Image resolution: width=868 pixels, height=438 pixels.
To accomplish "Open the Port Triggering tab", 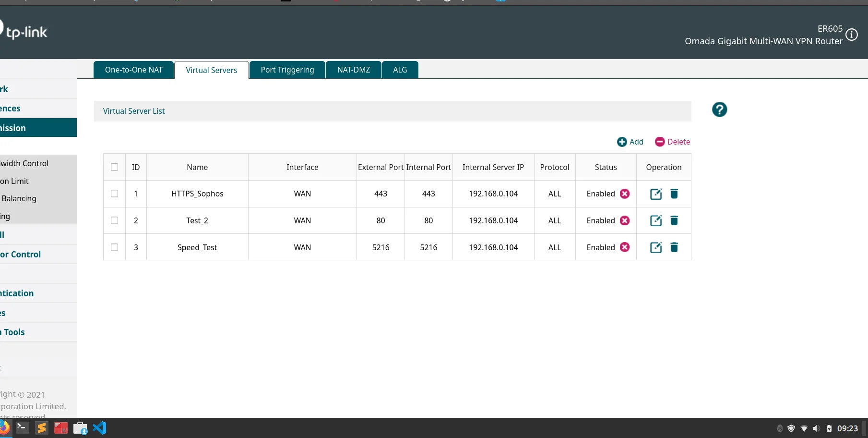I will click(x=287, y=70).
